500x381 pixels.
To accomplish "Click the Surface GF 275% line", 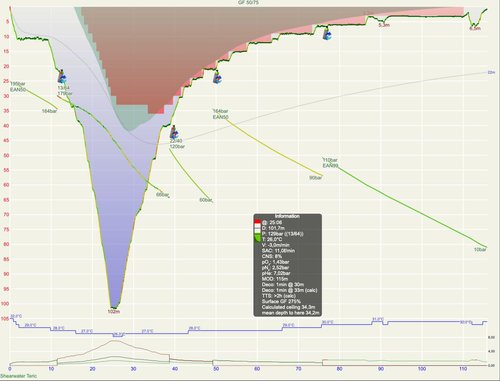I will [281, 302].
